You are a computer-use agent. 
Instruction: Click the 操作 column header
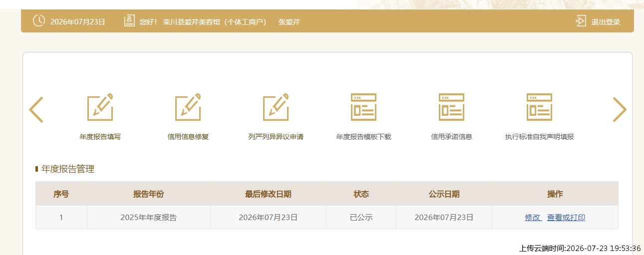point(555,194)
